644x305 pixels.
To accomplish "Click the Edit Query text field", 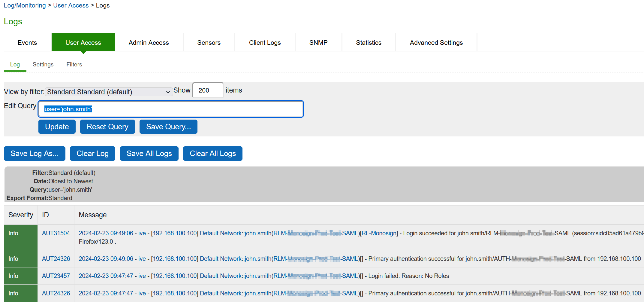I will pos(170,109).
